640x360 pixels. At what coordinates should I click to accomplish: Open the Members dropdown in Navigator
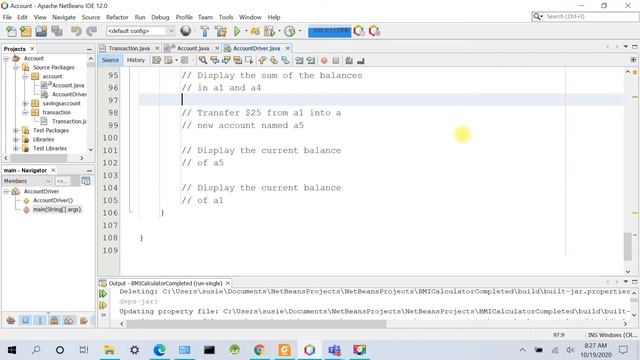(x=27, y=181)
